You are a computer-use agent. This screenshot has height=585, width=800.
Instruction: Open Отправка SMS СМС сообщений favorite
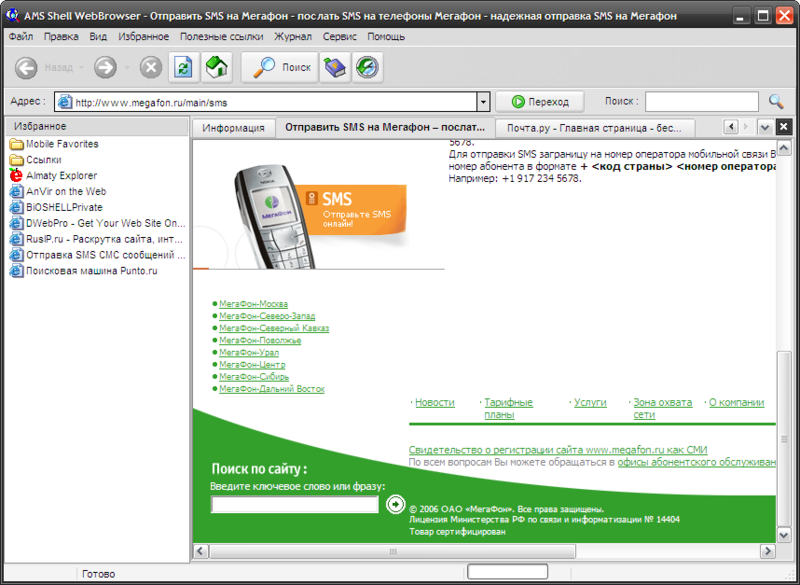pos(97,255)
